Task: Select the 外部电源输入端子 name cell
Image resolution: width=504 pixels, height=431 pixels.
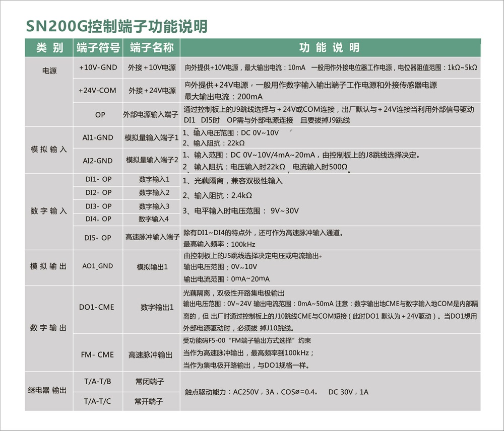Action: click(x=151, y=115)
